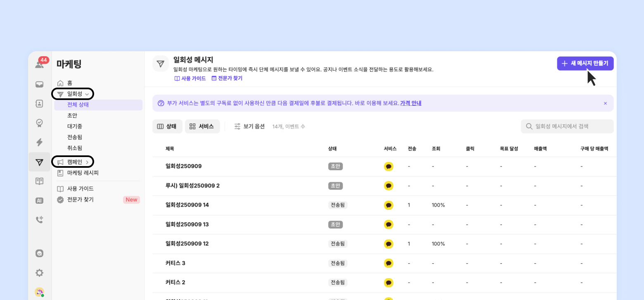Image resolution: width=644 pixels, height=300 pixels.
Task: Click the paper plane icon beside page title
Action: tap(161, 64)
